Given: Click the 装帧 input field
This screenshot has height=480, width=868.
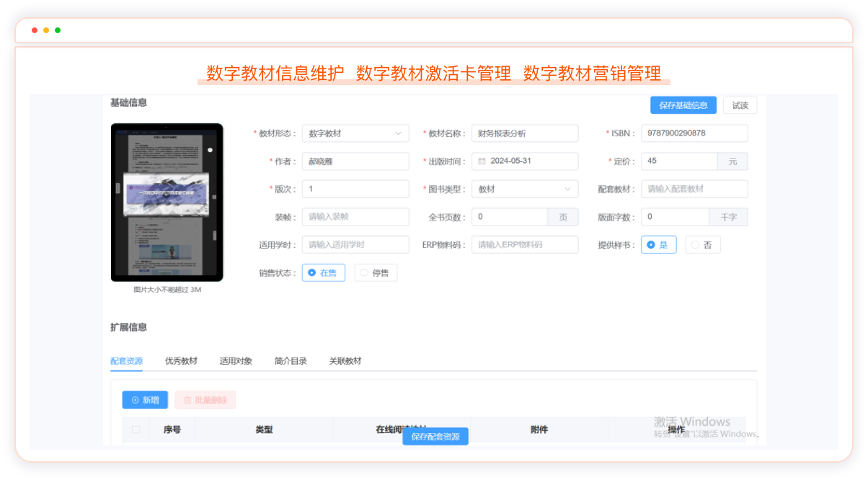Looking at the screenshot, I should pyautogui.click(x=355, y=217).
